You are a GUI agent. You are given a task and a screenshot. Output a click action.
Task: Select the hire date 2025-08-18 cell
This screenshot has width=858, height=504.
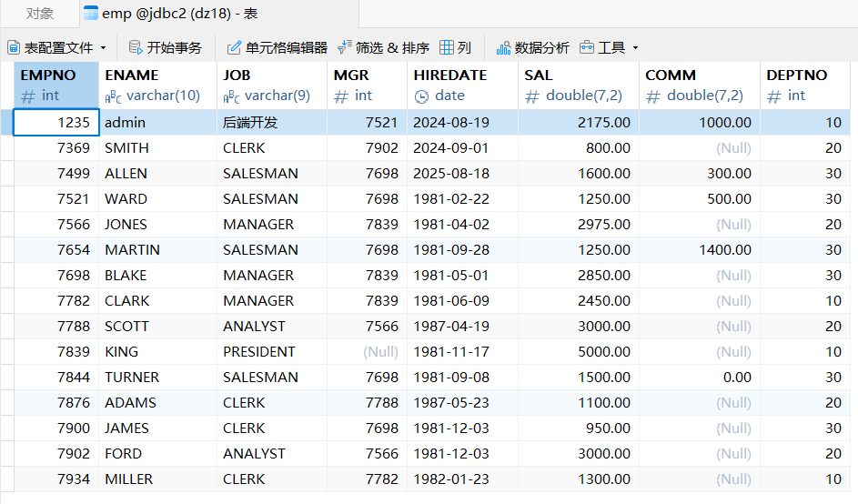coord(462,174)
